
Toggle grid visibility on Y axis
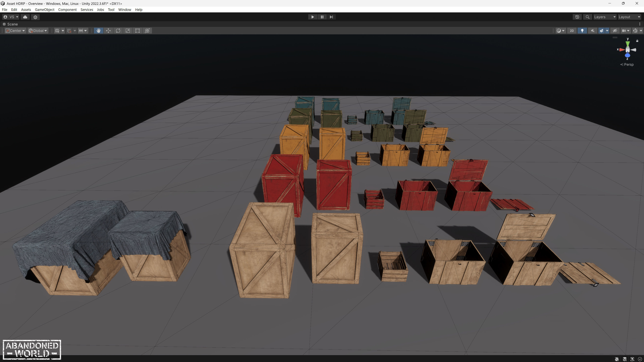57,31
